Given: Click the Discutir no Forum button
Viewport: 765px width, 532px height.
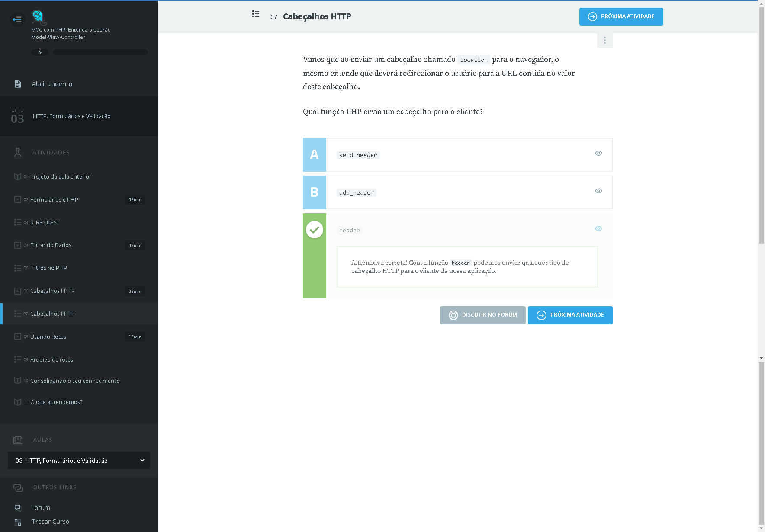Looking at the screenshot, I should [x=482, y=315].
